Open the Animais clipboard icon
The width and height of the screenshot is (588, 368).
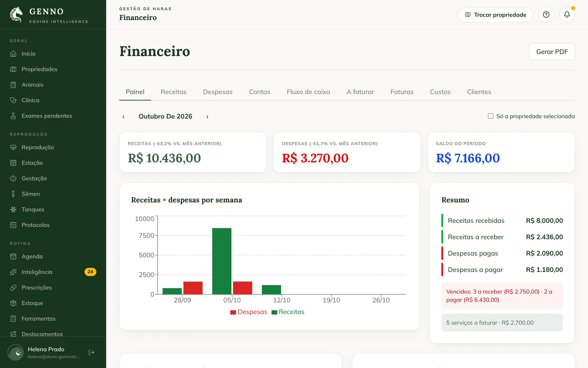(13, 85)
